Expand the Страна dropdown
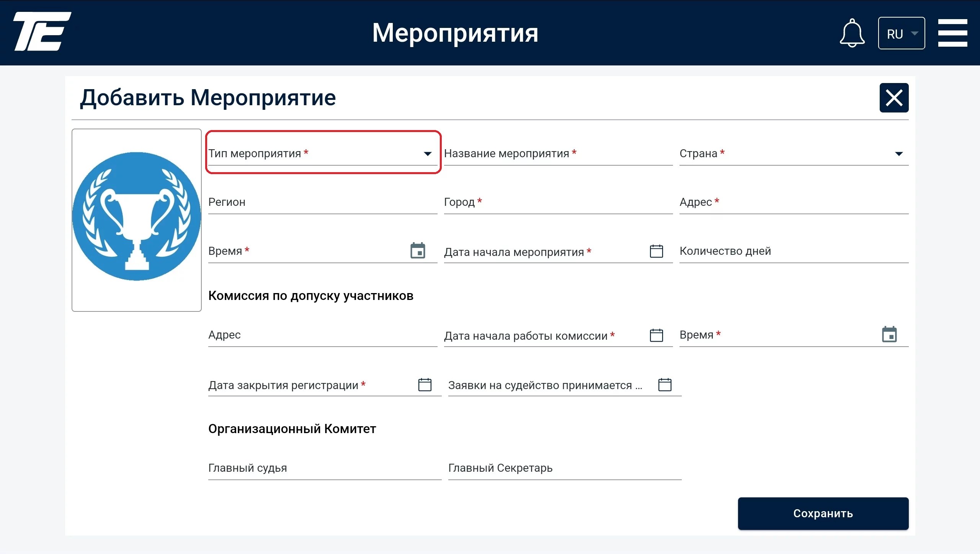Image resolution: width=980 pixels, height=554 pixels. click(794, 153)
